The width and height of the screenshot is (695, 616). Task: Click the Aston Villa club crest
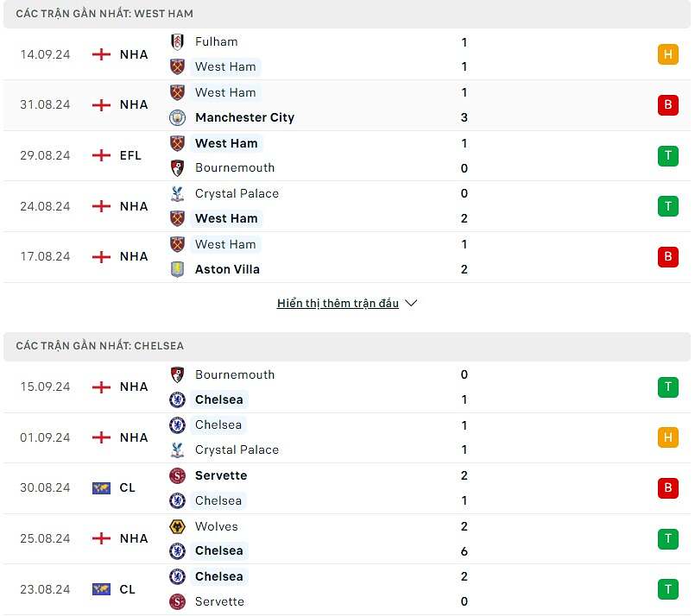(177, 269)
